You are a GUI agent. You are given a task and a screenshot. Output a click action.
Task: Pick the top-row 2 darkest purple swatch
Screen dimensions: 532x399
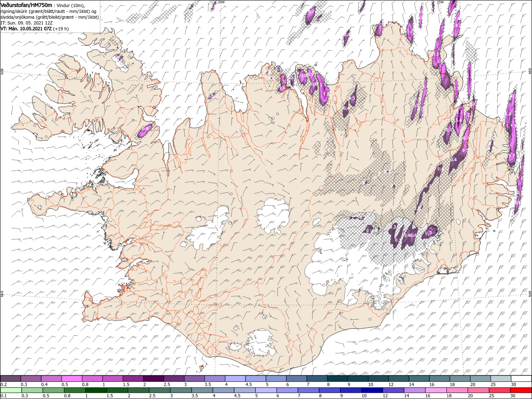(153, 379)
